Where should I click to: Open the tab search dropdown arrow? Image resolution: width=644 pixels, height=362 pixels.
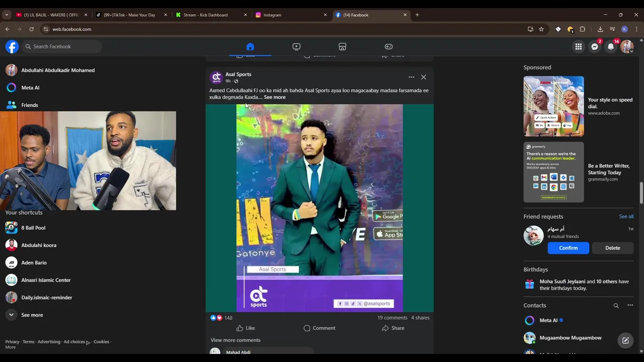pos(7,15)
